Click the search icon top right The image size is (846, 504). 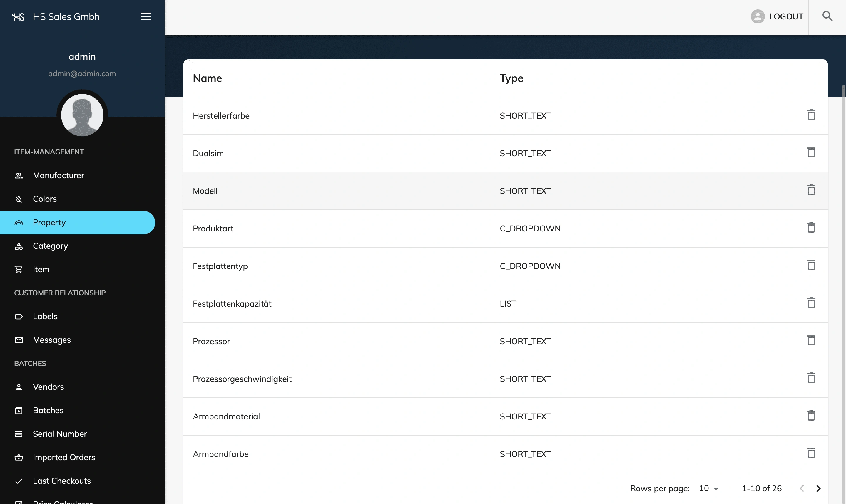pos(827,16)
